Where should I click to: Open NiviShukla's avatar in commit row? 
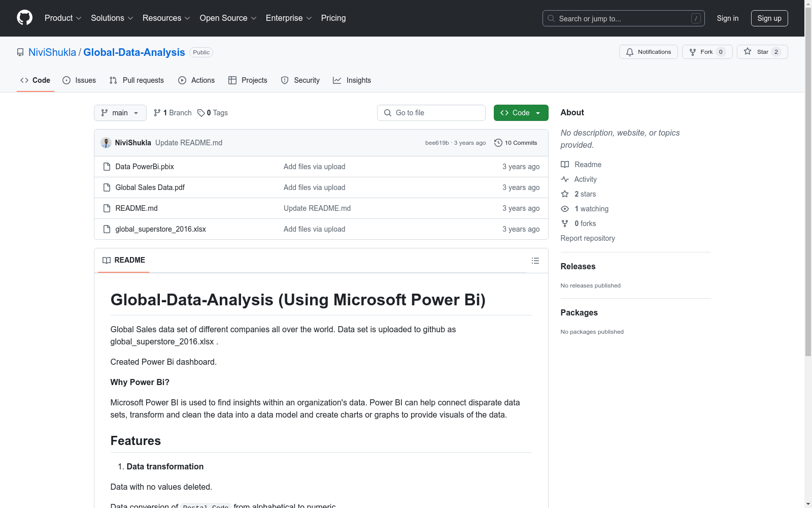click(x=106, y=143)
